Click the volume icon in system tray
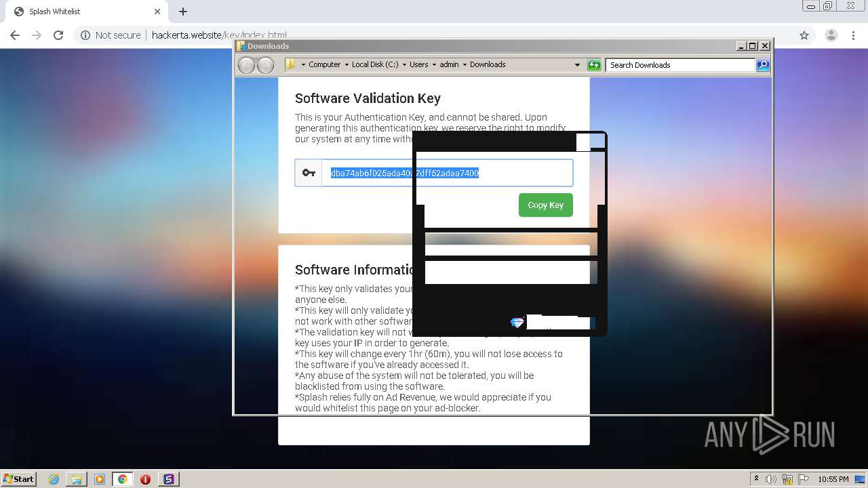 (771, 479)
